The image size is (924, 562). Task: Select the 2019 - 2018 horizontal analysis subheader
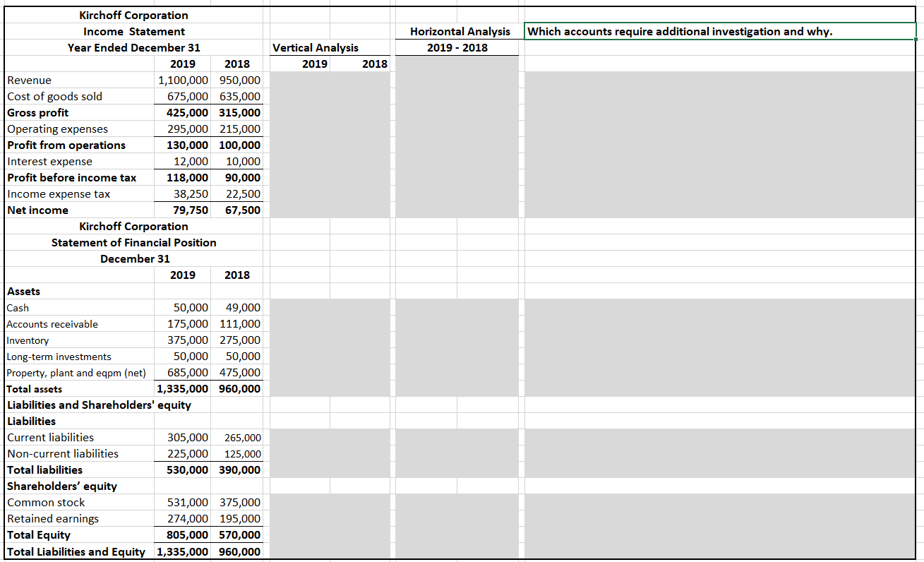click(x=457, y=48)
